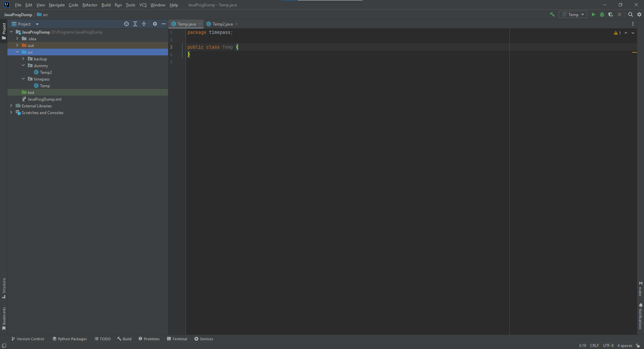Expand the out folder
The height and width of the screenshot is (349, 644).
(17, 45)
